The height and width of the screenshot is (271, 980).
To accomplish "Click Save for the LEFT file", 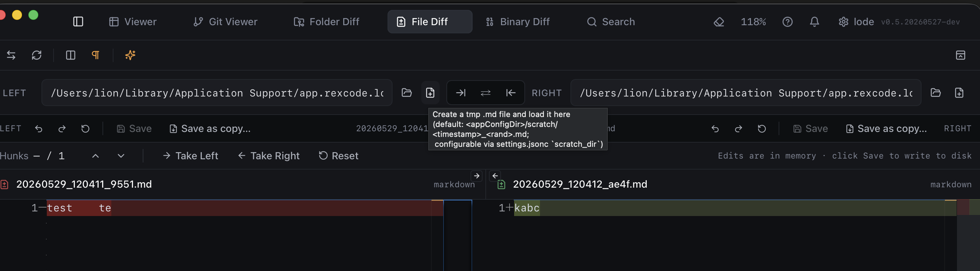I will pyautogui.click(x=134, y=129).
